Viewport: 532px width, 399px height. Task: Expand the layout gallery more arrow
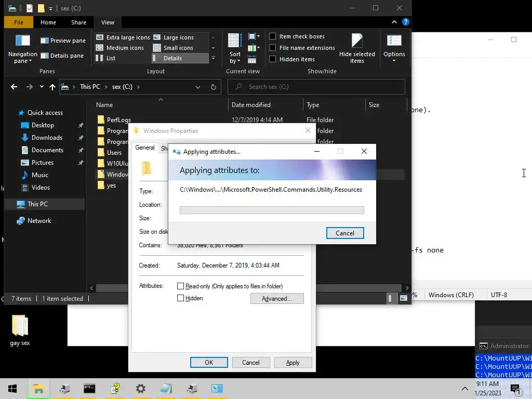pos(213,58)
